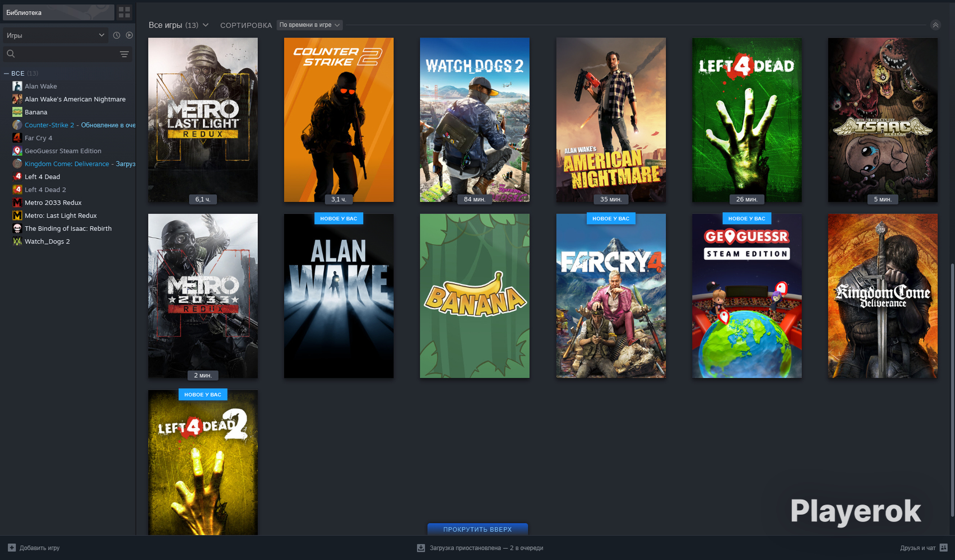Select Far Cry 4 in the game list

pos(38,138)
